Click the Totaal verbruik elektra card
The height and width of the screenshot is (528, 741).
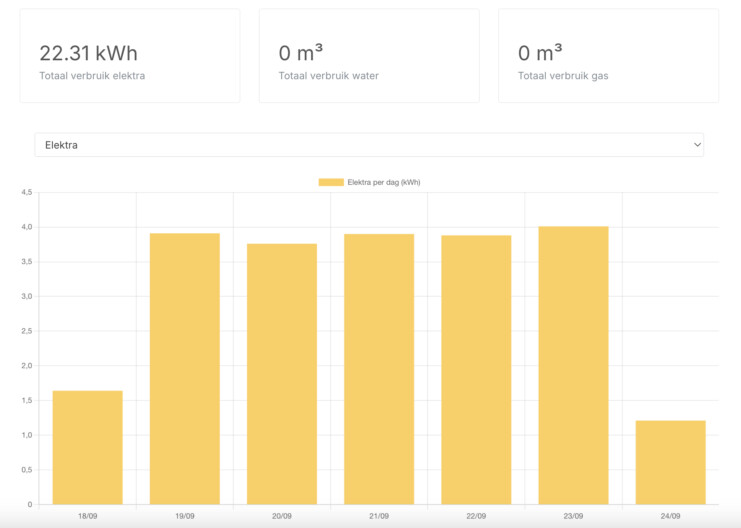click(x=130, y=56)
